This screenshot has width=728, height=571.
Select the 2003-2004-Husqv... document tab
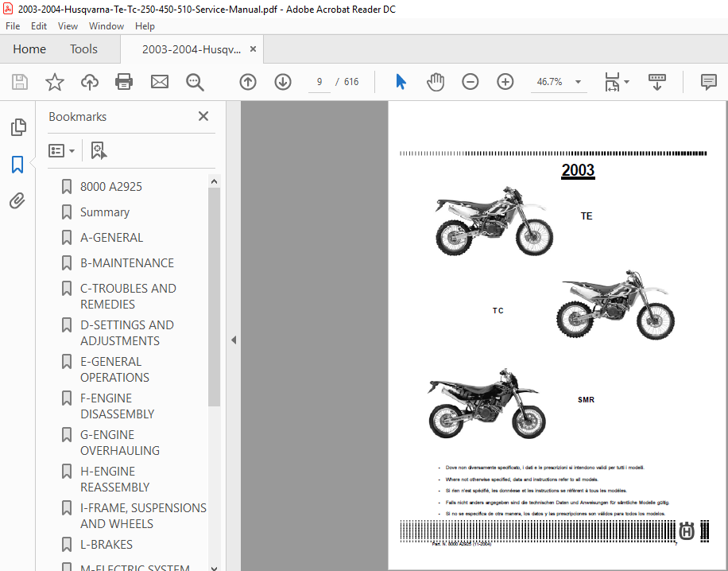(x=192, y=49)
